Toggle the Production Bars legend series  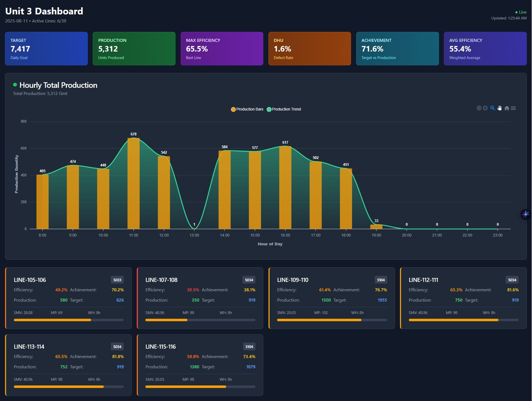coord(247,109)
